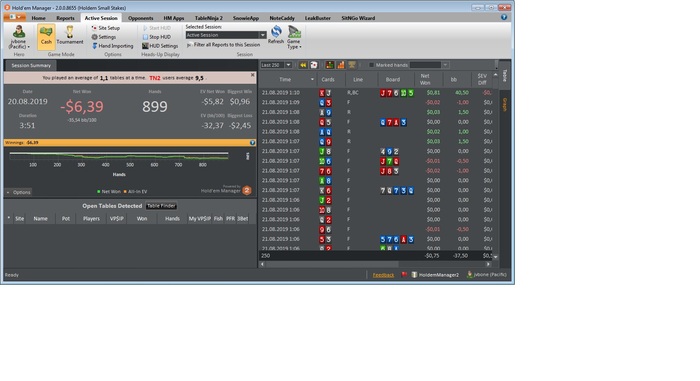Open the blue help icon on Winnings bar
This screenshot has width=700, height=381.
[x=252, y=143]
